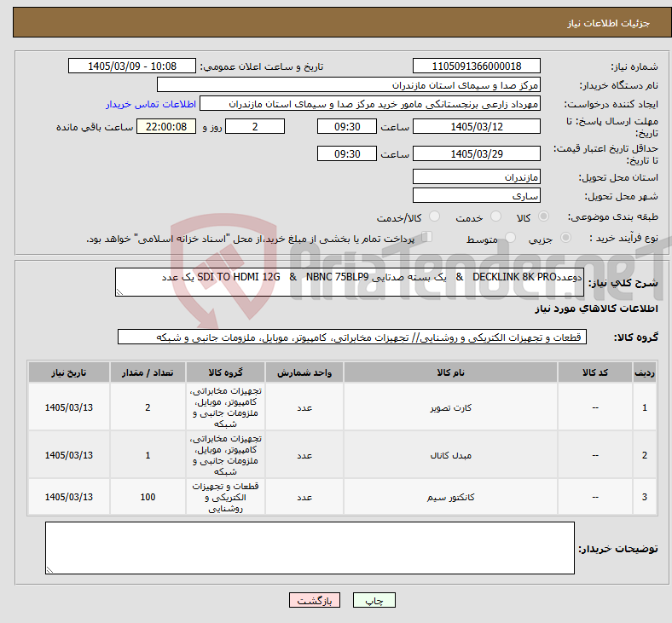
Task: Click the بازگشت back button
Action: 315,600
